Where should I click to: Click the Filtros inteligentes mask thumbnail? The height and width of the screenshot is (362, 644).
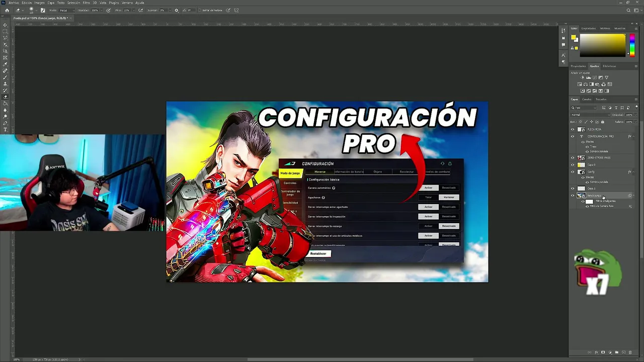click(589, 201)
